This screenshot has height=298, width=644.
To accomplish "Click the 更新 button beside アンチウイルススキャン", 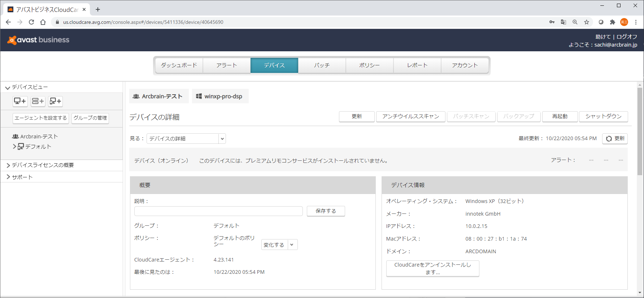I will coord(357,116).
